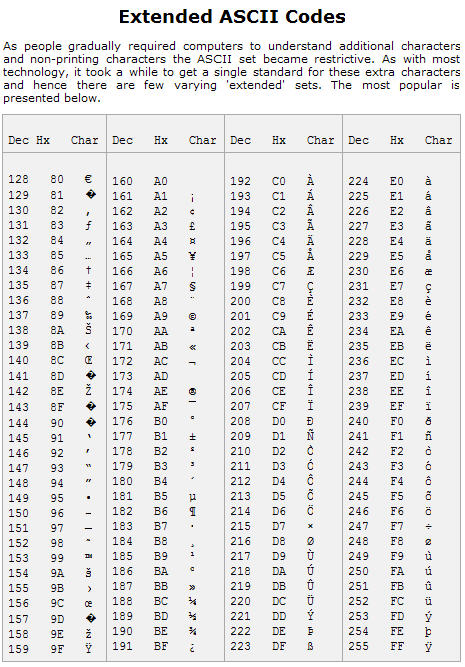Viewport: 465px width, 667px height.
Task: Select hex code A5 next to 165
Action: click(x=160, y=256)
